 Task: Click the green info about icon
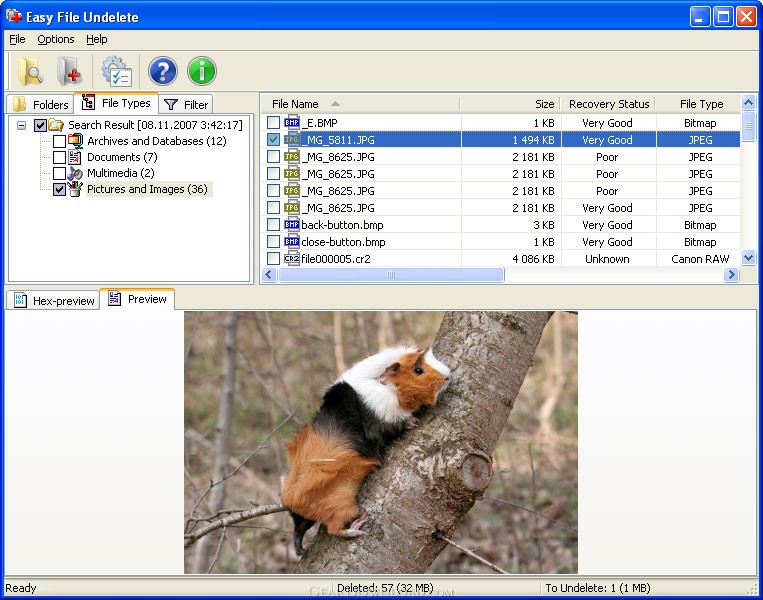[x=201, y=71]
